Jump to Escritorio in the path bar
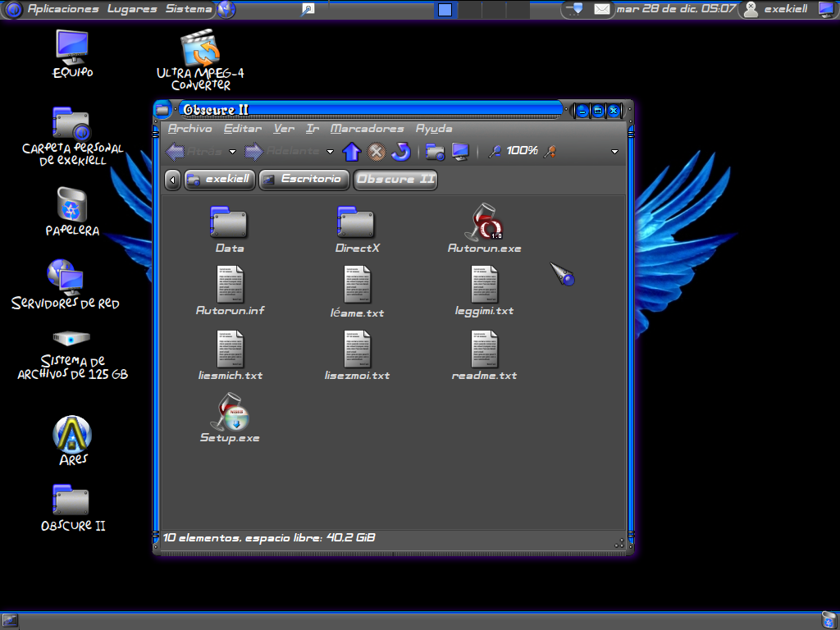840x630 pixels. 304,180
